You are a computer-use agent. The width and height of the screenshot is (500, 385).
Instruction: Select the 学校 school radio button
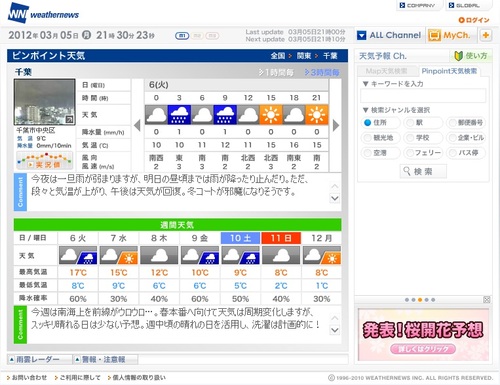410,138
